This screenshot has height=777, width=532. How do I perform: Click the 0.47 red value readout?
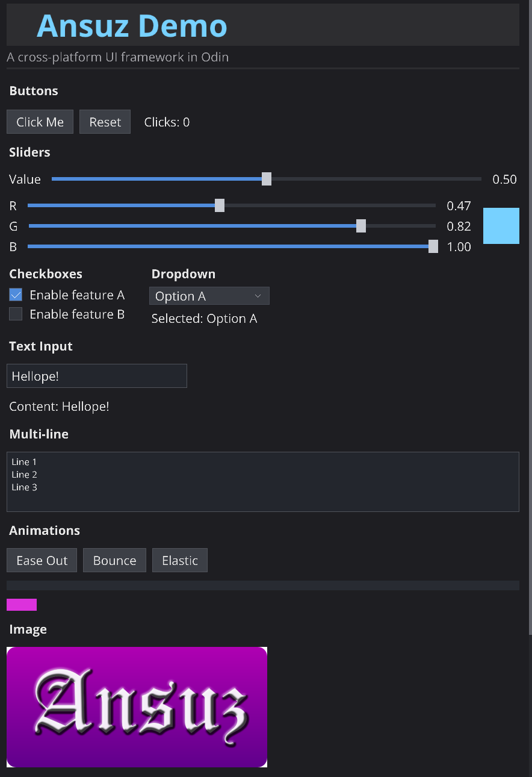(x=459, y=206)
